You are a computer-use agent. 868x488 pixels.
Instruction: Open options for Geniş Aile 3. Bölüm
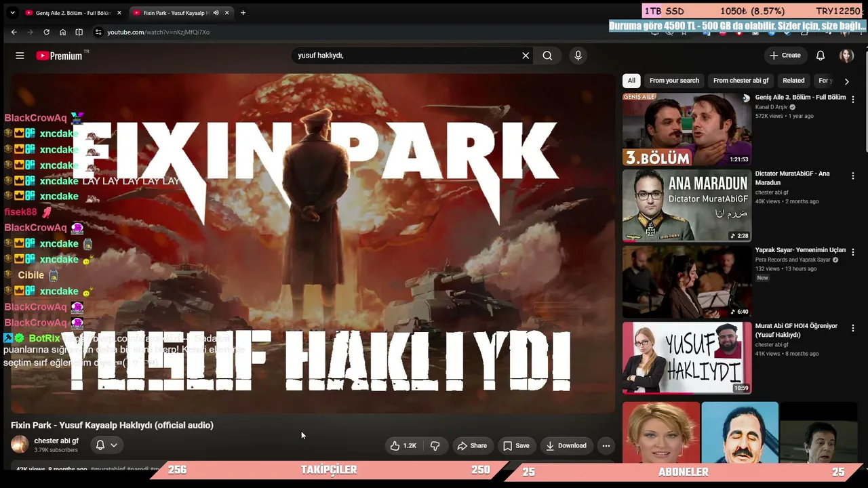click(x=853, y=99)
